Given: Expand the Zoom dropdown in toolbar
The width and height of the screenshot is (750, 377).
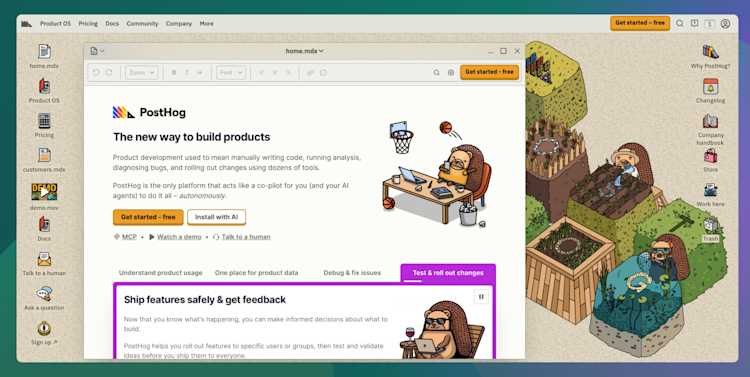Looking at the screenshot, I should click(141, 73).
